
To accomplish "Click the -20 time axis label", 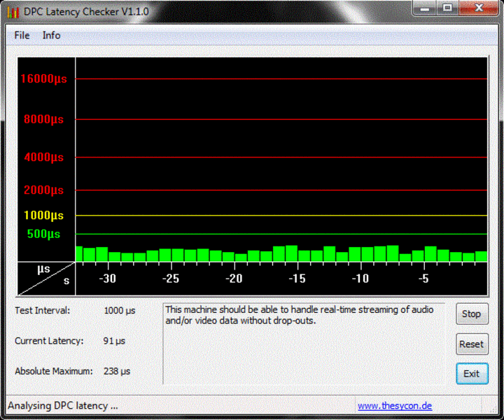I will [x=234, y=279].
